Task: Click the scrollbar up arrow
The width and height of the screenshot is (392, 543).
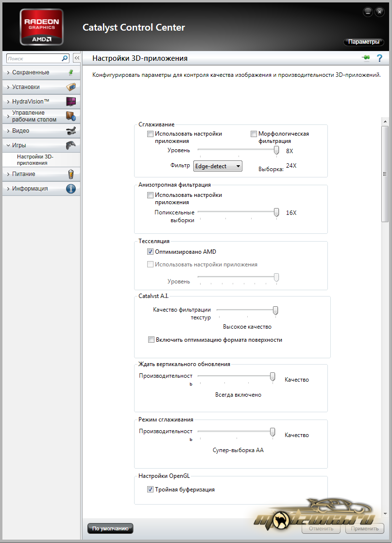Action: (x=385, y=122)
